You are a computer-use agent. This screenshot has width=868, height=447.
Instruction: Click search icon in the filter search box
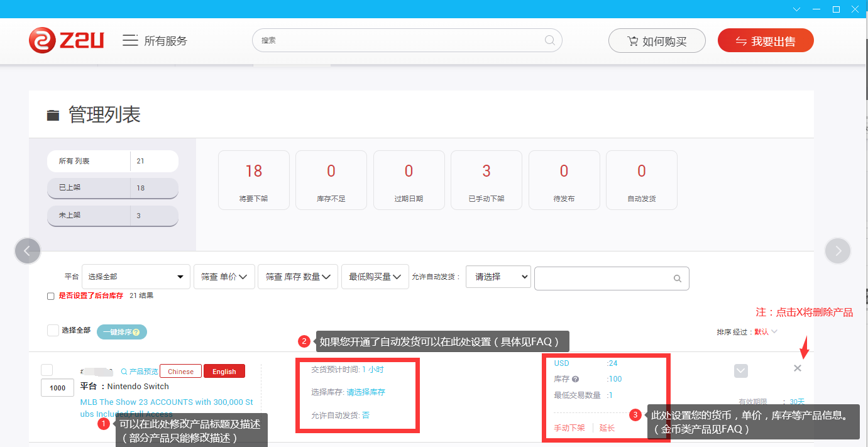pos(677,279)
